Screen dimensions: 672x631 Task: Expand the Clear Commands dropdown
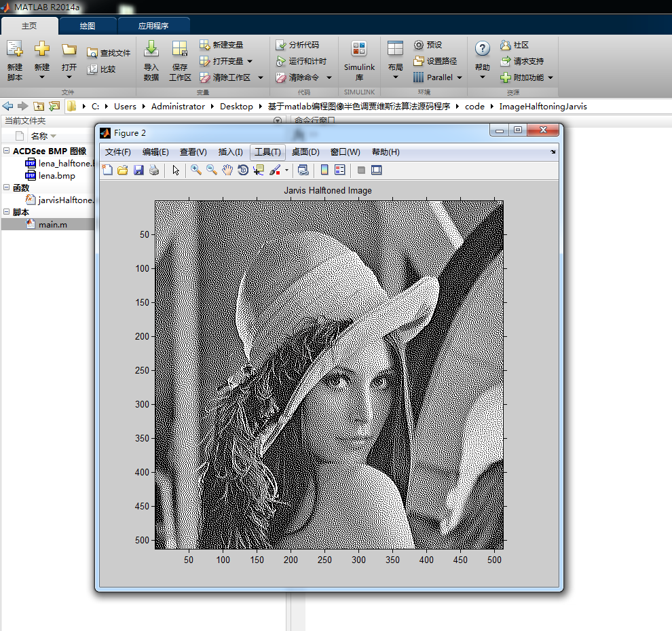[329, 77]
